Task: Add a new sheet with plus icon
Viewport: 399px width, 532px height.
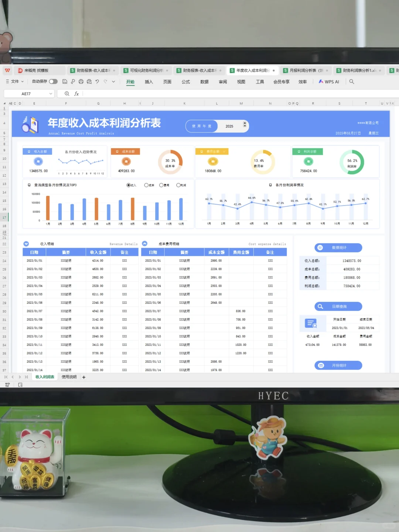Action: pyautogui.click(x=84, y=377)
